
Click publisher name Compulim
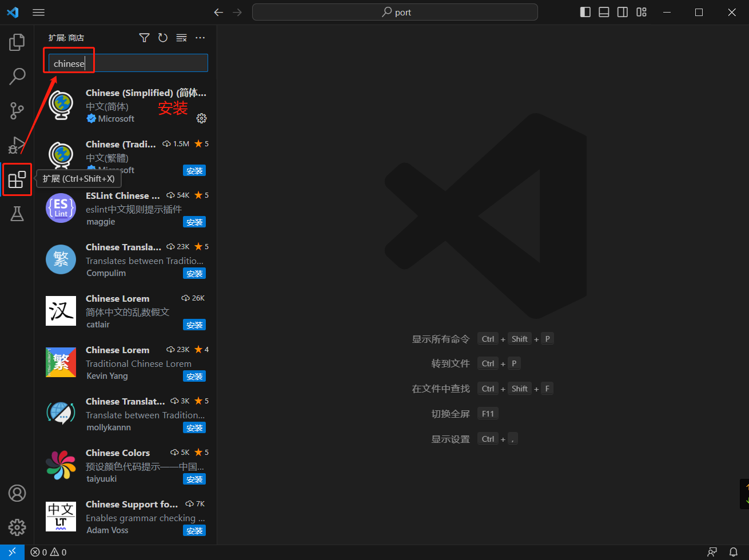(x=106, y=273)
